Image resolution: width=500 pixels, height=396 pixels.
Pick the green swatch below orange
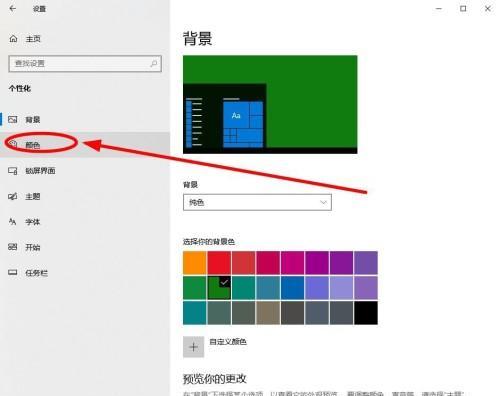(x=195, y=288)
